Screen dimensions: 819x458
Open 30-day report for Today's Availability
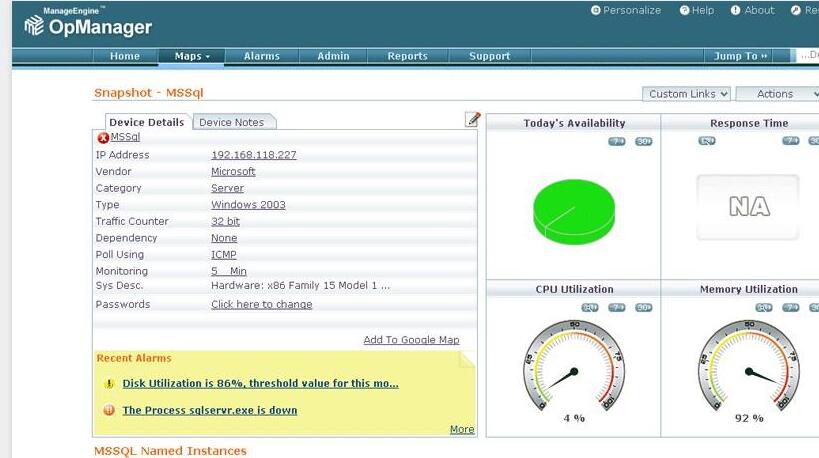[644, 142]
